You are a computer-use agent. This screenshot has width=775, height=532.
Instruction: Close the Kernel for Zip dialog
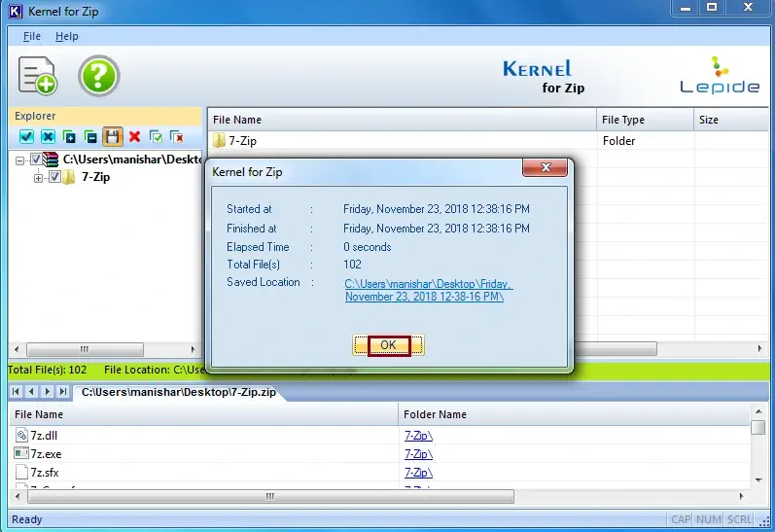tap(545, 167)
